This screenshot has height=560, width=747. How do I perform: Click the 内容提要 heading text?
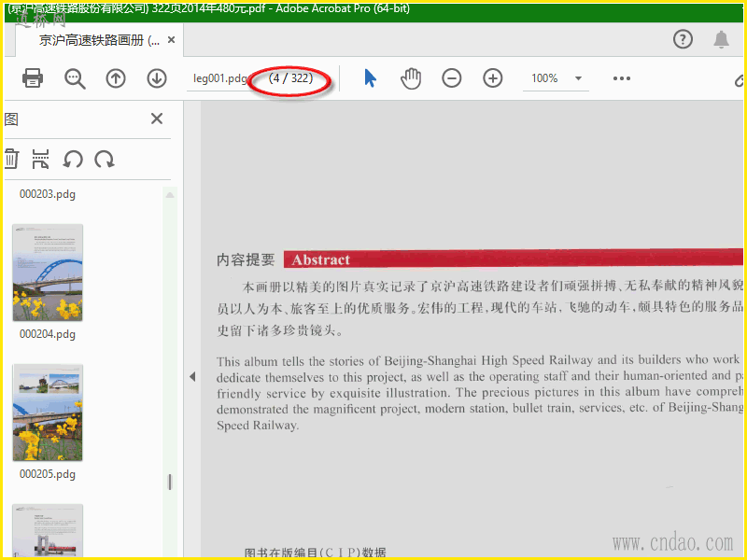coord(246,260)
